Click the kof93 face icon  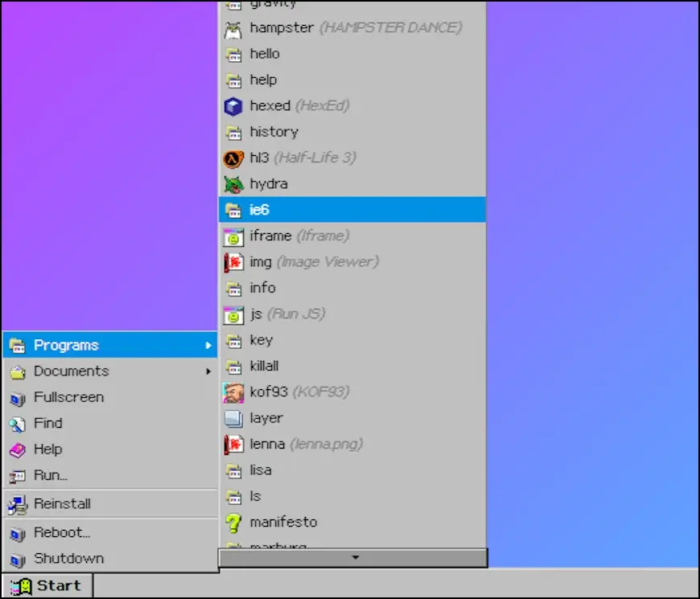[x=233, y=392]
